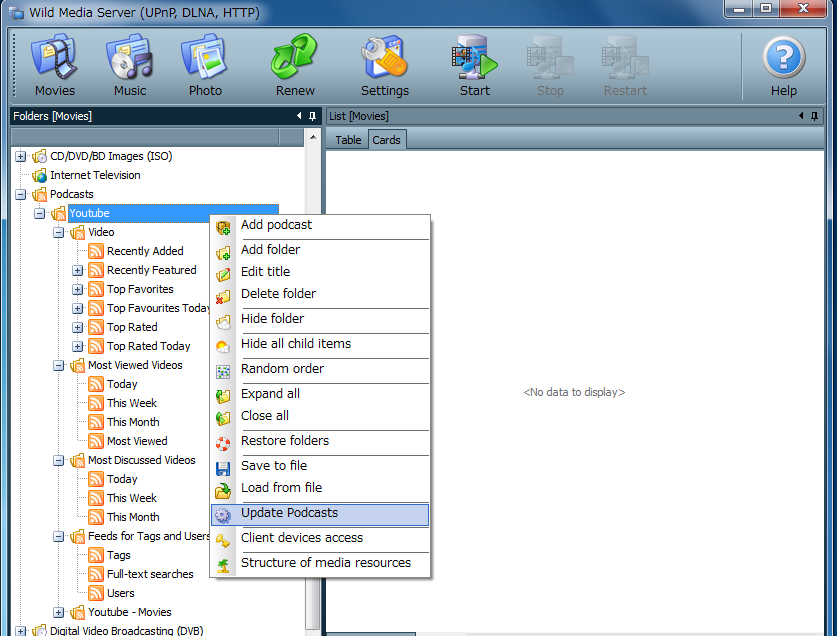Select the Top Favourites Today item
Image resolution: width=837 pixels, height=636 pixels.
(x=157, y=309)
